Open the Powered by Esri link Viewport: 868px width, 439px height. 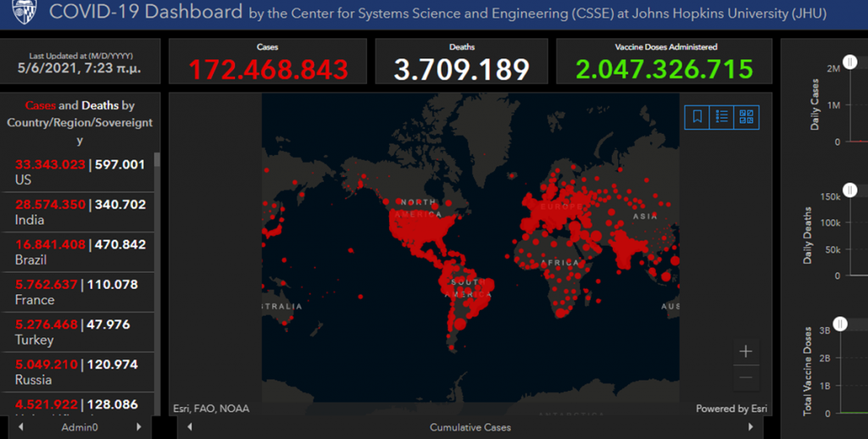click(x=731, y=408)
